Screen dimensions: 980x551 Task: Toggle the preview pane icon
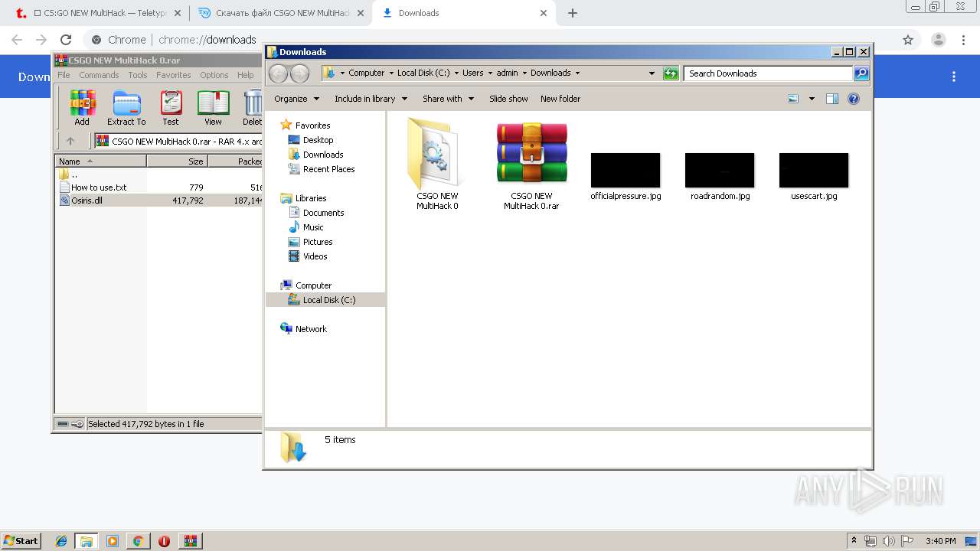click(x=832, y=99)
